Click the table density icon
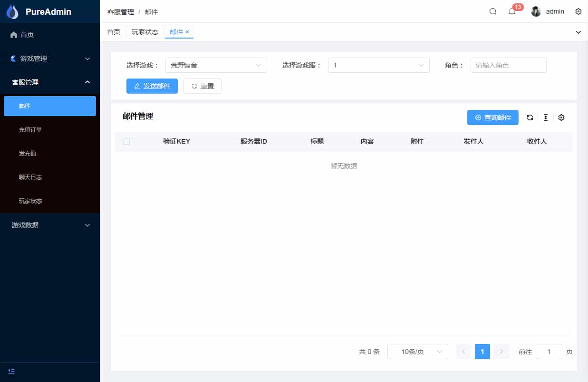Viewport: 588px width, 382px height. [x=546, y=118]
